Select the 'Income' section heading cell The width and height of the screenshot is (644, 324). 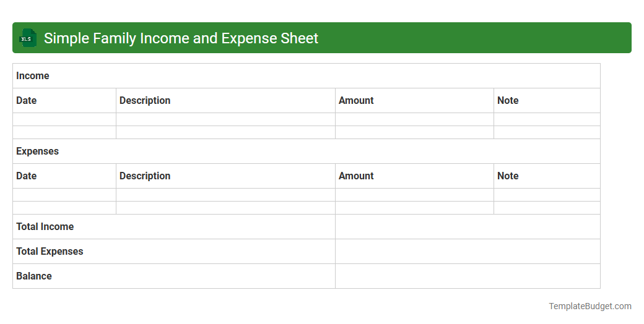point(307,76)
